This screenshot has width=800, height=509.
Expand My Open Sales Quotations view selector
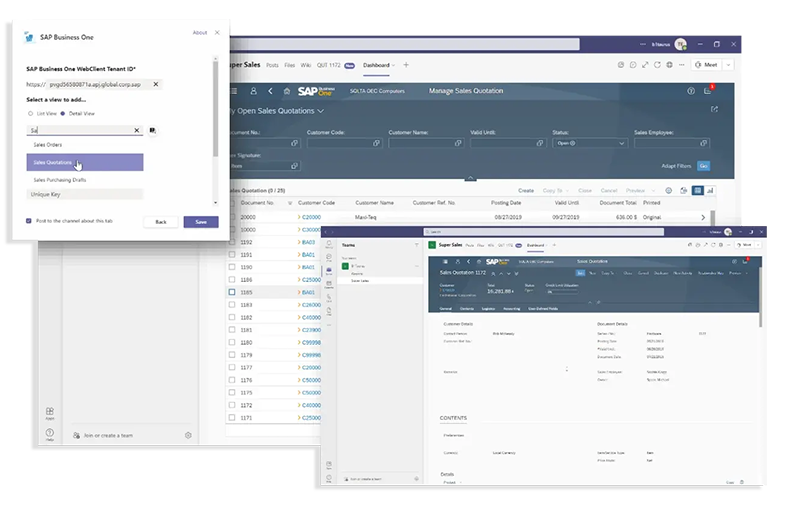tap(320, 111)
